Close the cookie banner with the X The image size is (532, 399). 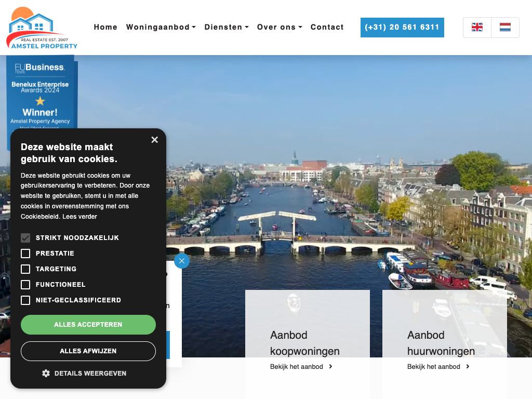[x=154, y=140]
